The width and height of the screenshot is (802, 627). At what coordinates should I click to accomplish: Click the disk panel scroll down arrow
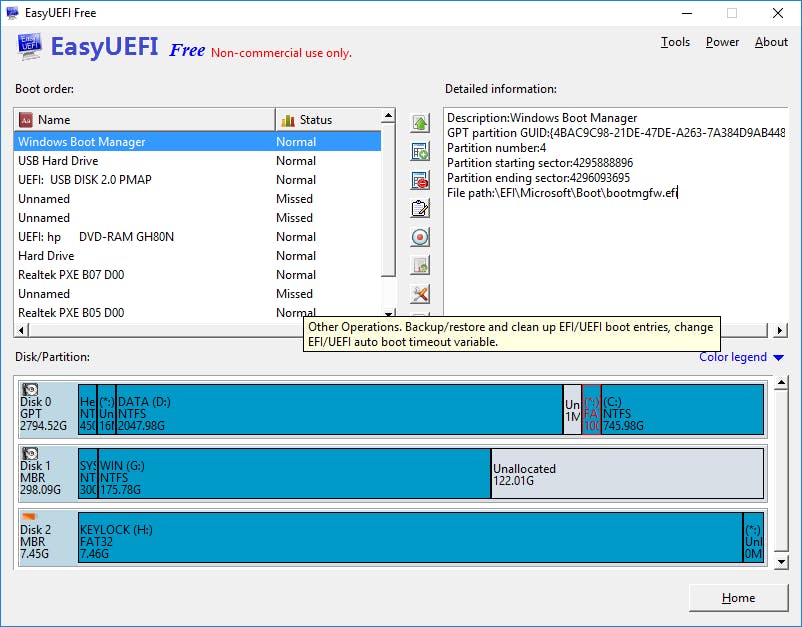(781, 562)
